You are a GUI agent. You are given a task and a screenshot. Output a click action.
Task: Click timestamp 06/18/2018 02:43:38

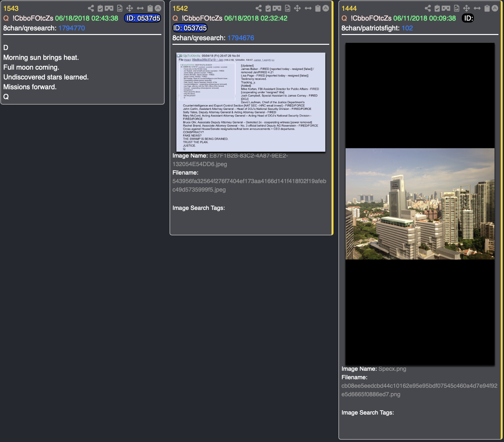[x=87, y=18]
